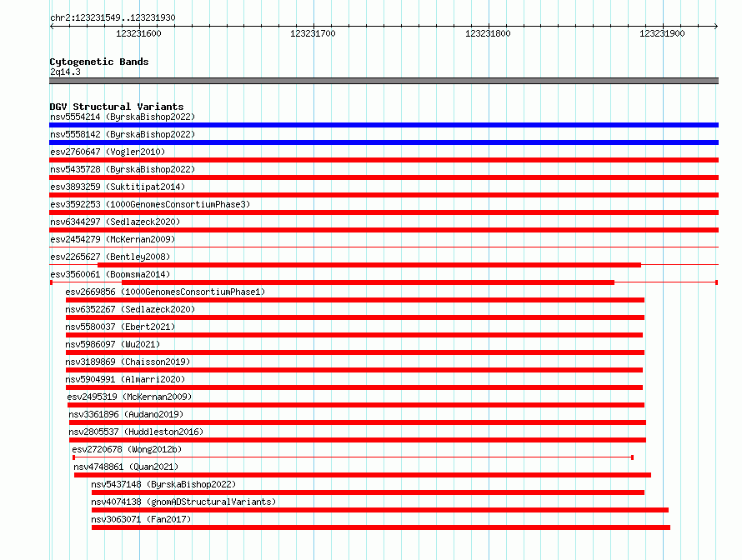Click ruler position 123231800
The height and width of the screenshot is (560, 742).
pyautogui.click(x=488, y=33)
